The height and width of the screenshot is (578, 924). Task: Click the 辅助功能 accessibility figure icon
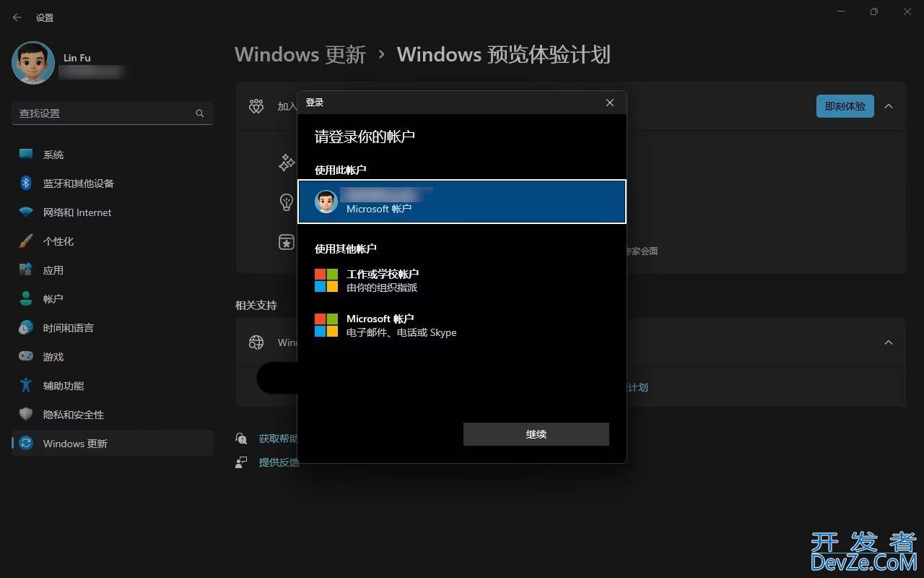(x=26, y=385)
